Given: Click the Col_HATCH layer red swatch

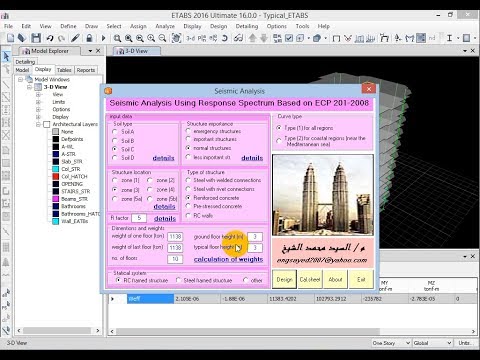Looking at the screenshot, I should click(56, 176).
